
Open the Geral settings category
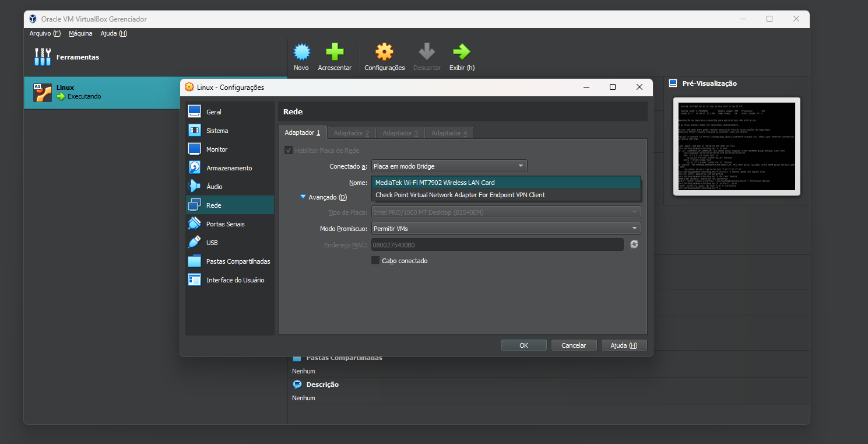(x=230, y=112)
